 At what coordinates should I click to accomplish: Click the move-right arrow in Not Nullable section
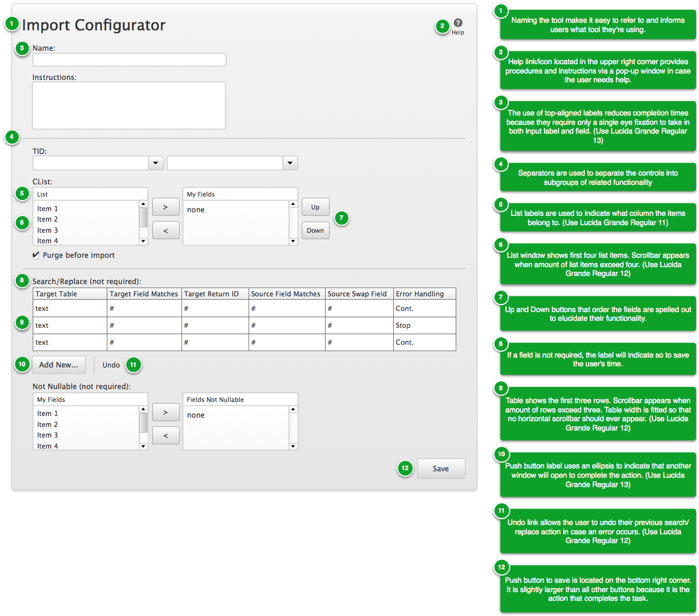166,412
